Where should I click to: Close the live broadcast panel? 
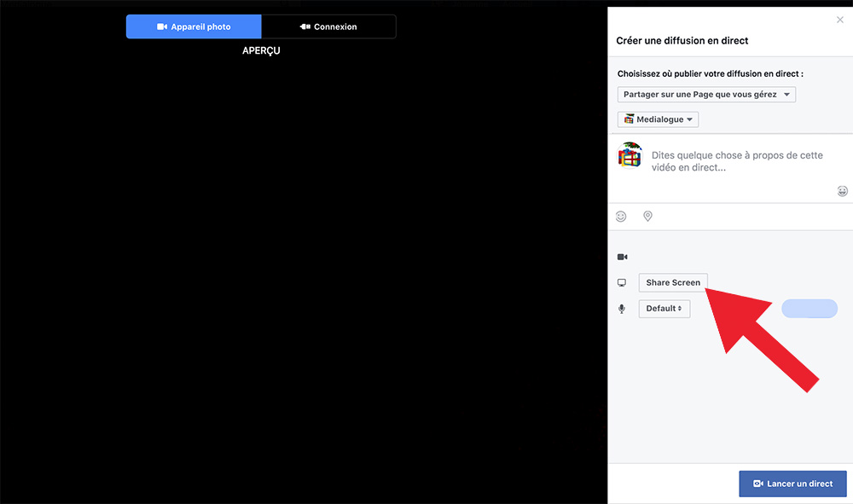coord(839,20)
